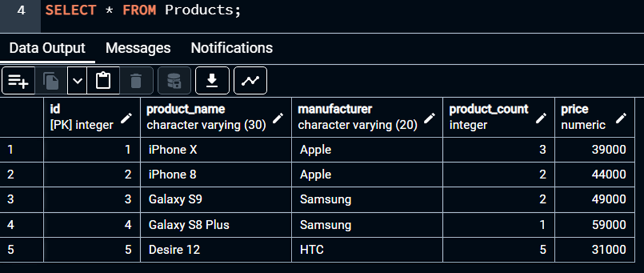Viewport: 644px width, 273px height.
Task: Select the Data Output tab
Action: click(x=47, y=48)
